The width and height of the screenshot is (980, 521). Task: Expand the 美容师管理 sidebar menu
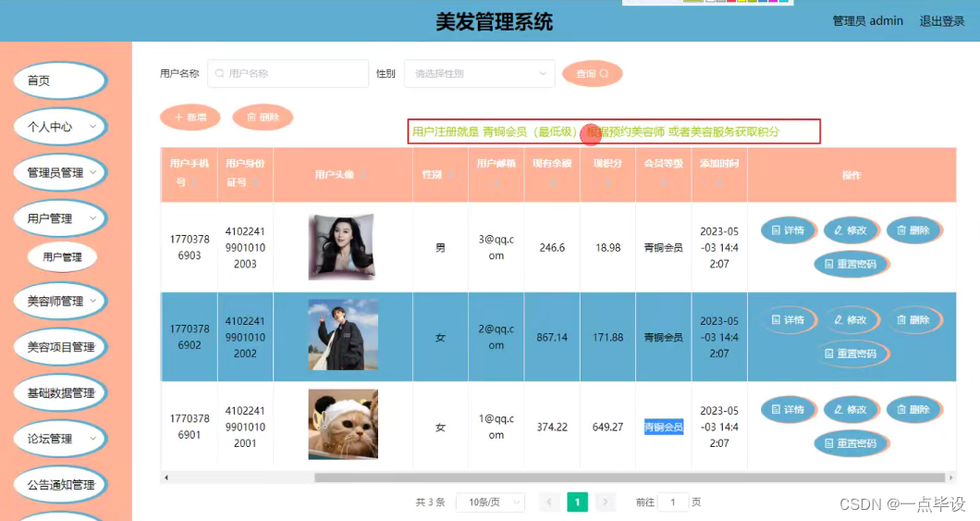[x=60, y=302]
